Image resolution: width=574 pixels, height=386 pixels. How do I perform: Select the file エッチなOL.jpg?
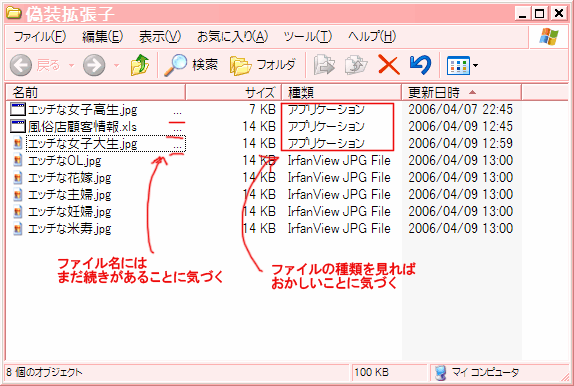(x=64, y=161)
